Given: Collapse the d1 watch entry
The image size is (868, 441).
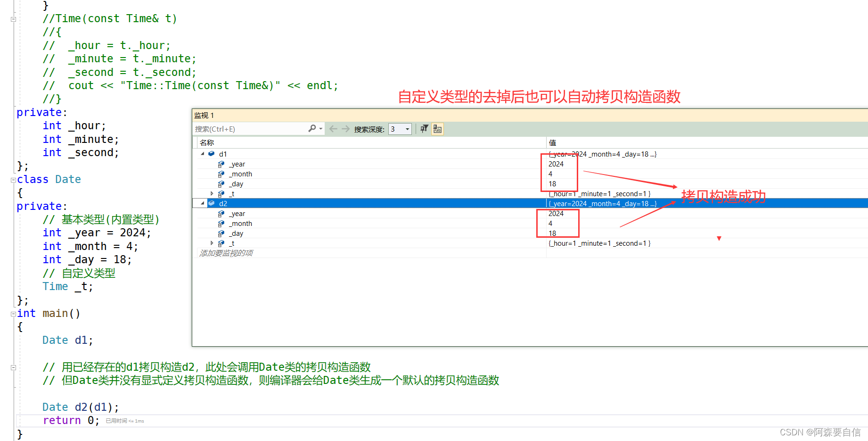Looking at the screenshot, I should pos(203,154).
